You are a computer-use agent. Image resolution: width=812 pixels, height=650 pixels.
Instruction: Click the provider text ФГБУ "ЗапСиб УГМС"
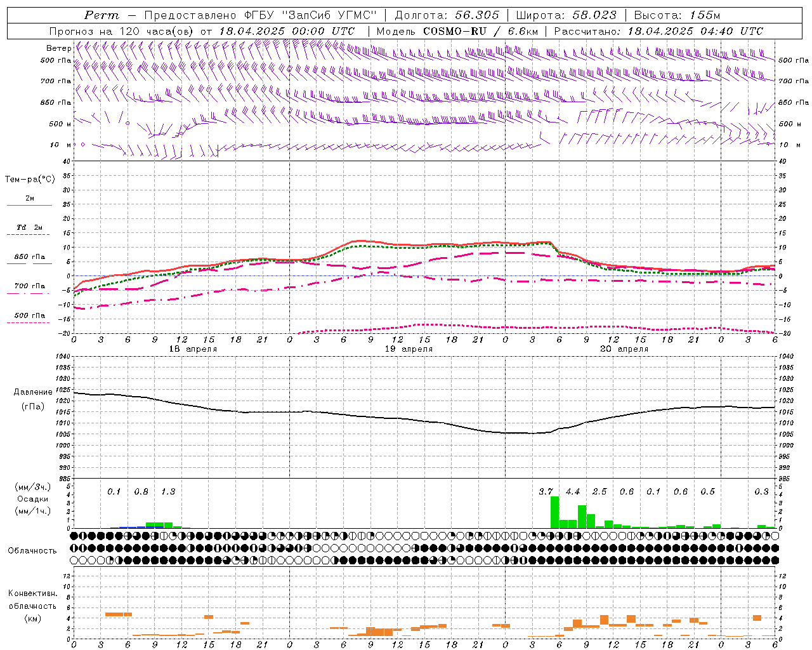coord(311,15)
